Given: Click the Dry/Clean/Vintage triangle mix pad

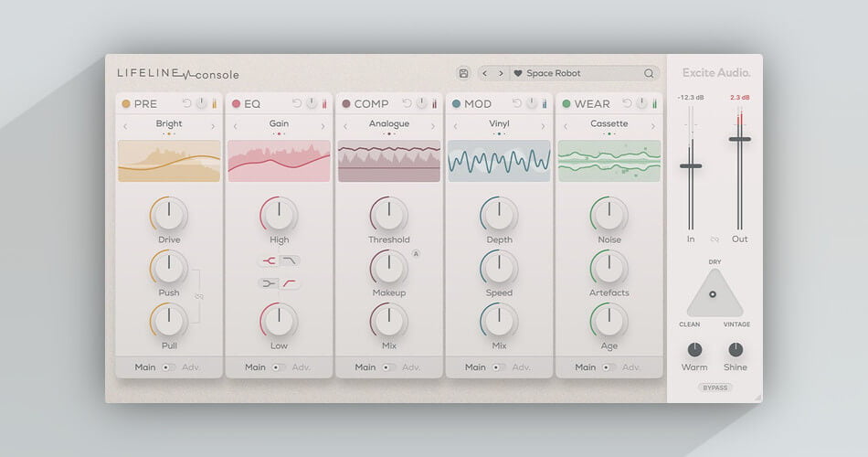Looking at the screenshot, I should pyautogui.click(x=715, y=293).
